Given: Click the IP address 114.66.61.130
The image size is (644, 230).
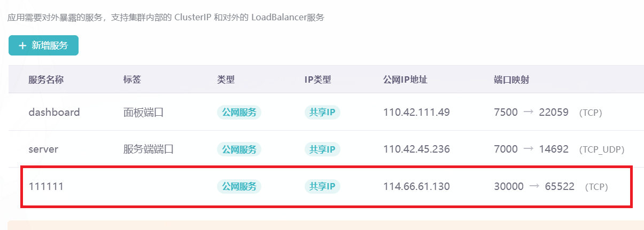Looking at the screenshot, I should pyautogui.click(x=416, y=187).
